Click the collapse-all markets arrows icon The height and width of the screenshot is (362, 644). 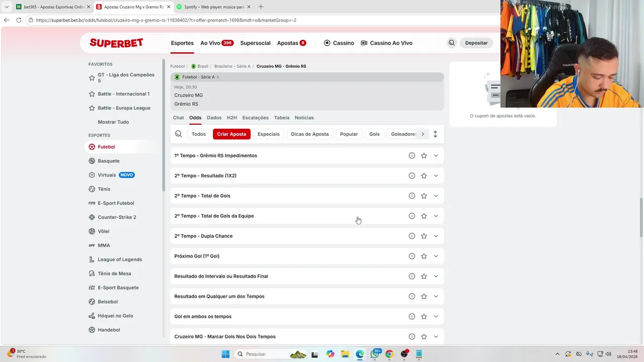(x=435, y=134)
